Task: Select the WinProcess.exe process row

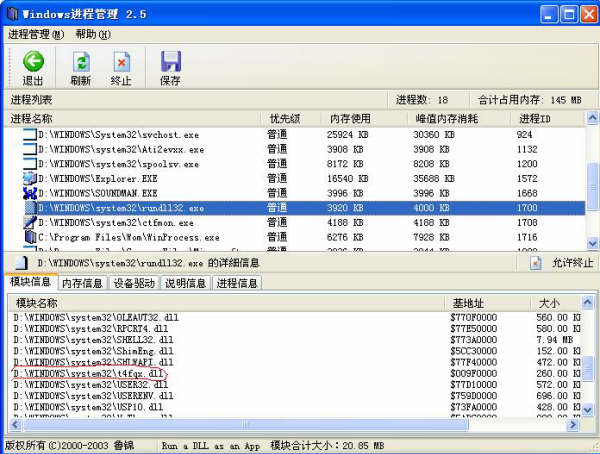Action: [x=295, y=237]
